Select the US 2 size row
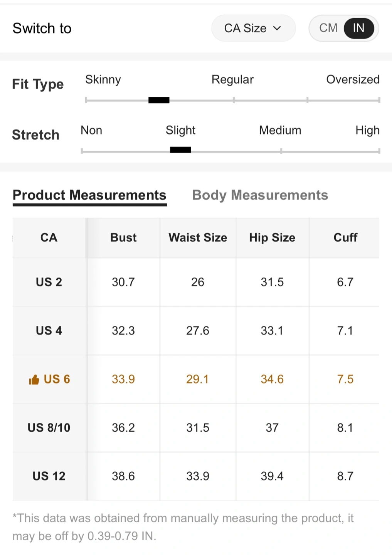The height and width of the screenshot is (555, 392). [x=49, y=282]
